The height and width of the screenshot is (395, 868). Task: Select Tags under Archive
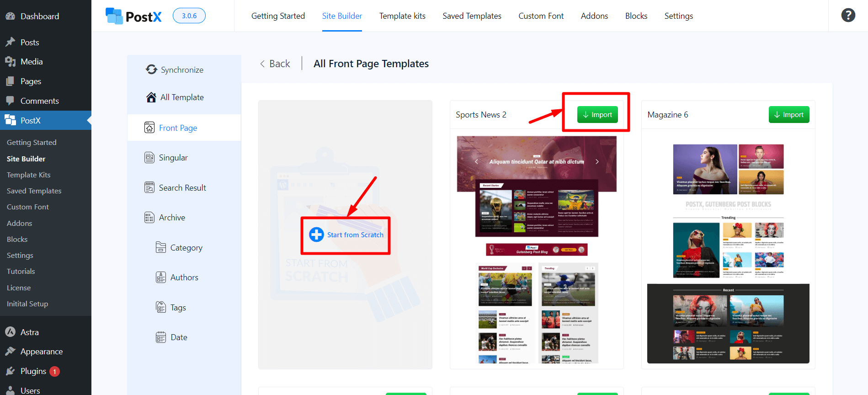[x=178, y=308]
